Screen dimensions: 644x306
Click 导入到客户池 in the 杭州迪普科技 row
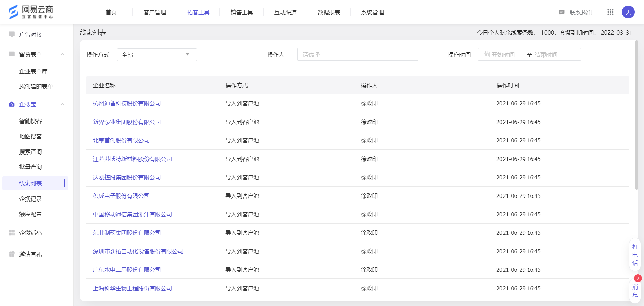point(242,103)
